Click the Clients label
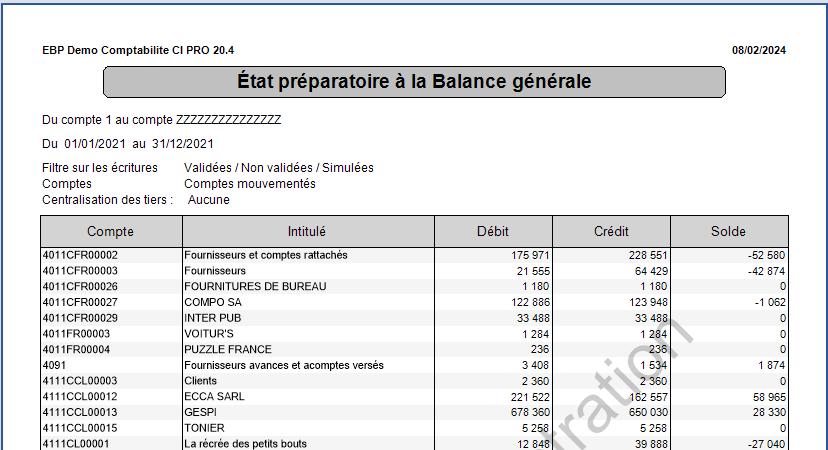Screen dimensions: 828x450 tap(200, 381)
